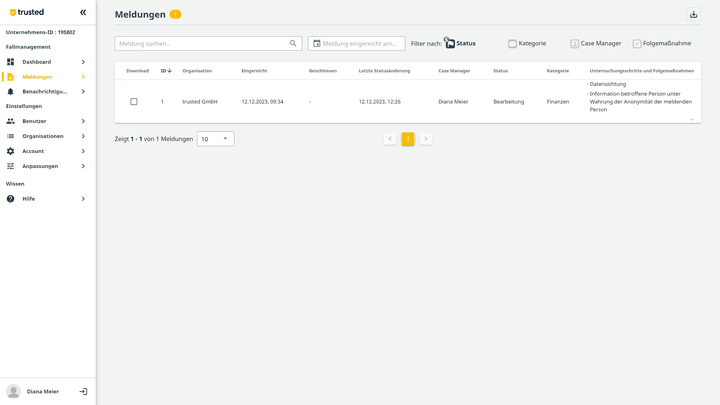Image resolution: width=720 pixels, height=405 pixels.
Task: Click the Status filter icon
Action: click(449, 43)
